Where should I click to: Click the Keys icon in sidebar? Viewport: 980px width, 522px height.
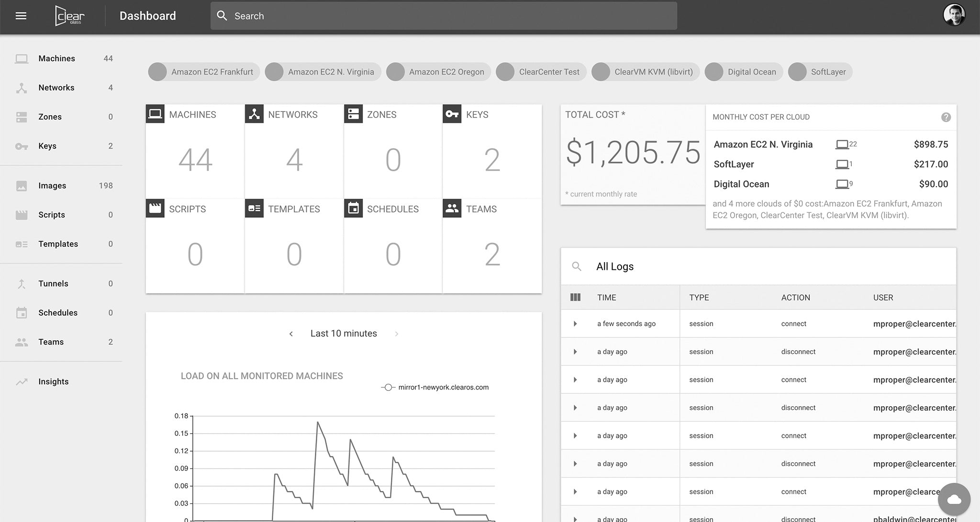click(22, 146)
